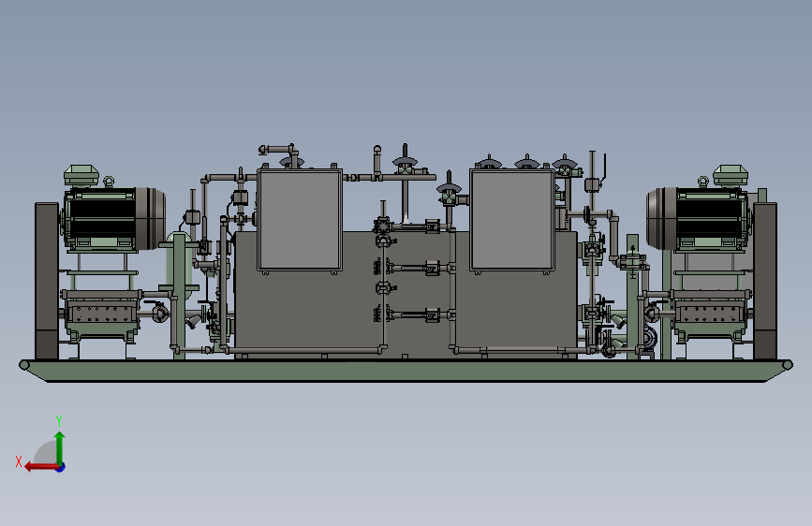Select the right electric motor in model
Image resolution: width=812 pixels, height=526 pixels.
(699, 218)
